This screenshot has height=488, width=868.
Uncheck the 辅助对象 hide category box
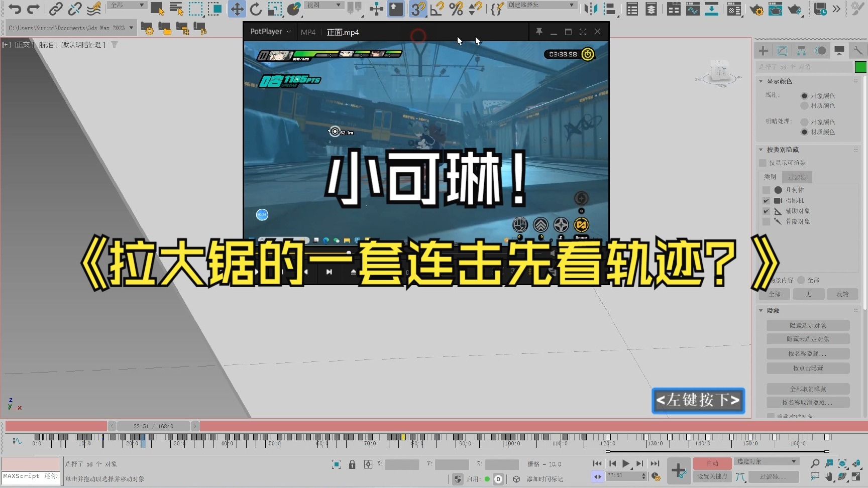coord(766,211)
